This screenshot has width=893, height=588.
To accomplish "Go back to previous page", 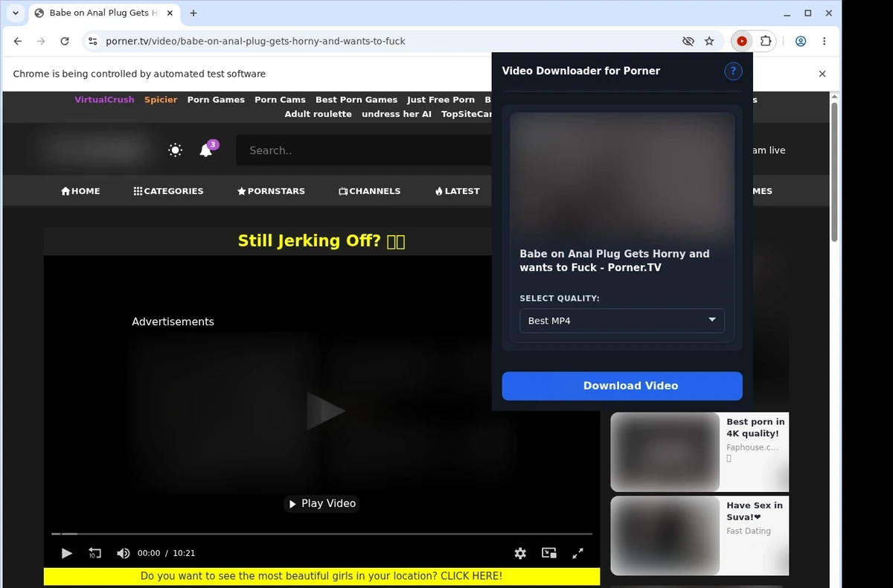I will pyautogui.click(x=18, y=41).
